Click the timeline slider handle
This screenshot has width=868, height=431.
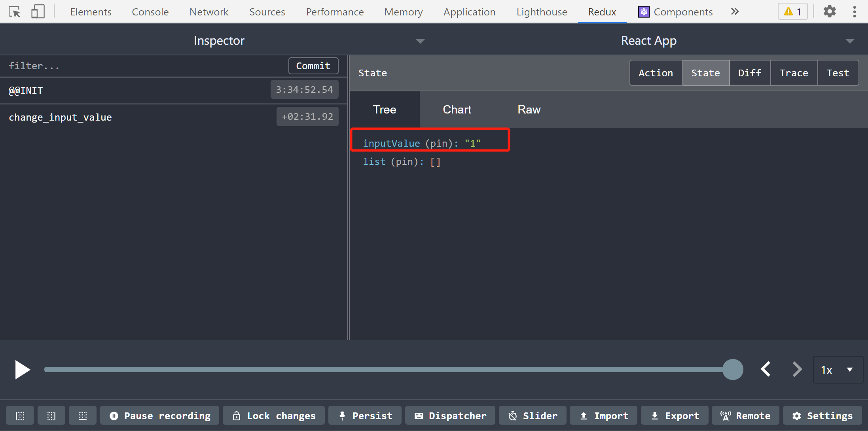coord(733,369)
